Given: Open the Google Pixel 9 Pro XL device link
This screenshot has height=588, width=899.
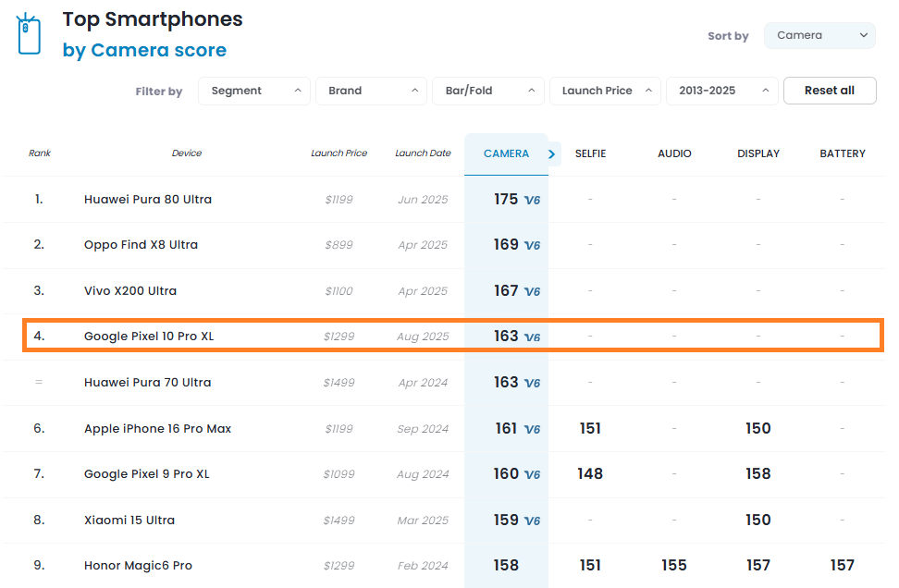Looking at the screenshot, I should [x=147, y=474].
